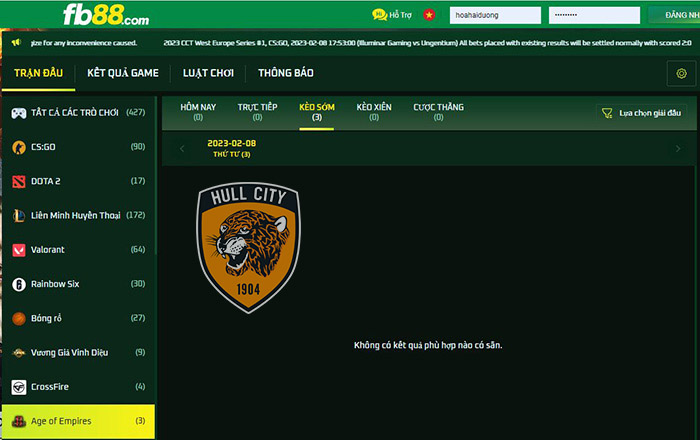
Task: Select CrossFire in the sidebar
Action: (79, 387)
